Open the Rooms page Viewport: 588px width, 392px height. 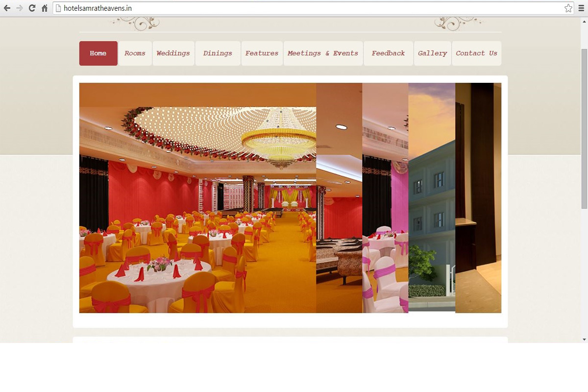[135, 53]
